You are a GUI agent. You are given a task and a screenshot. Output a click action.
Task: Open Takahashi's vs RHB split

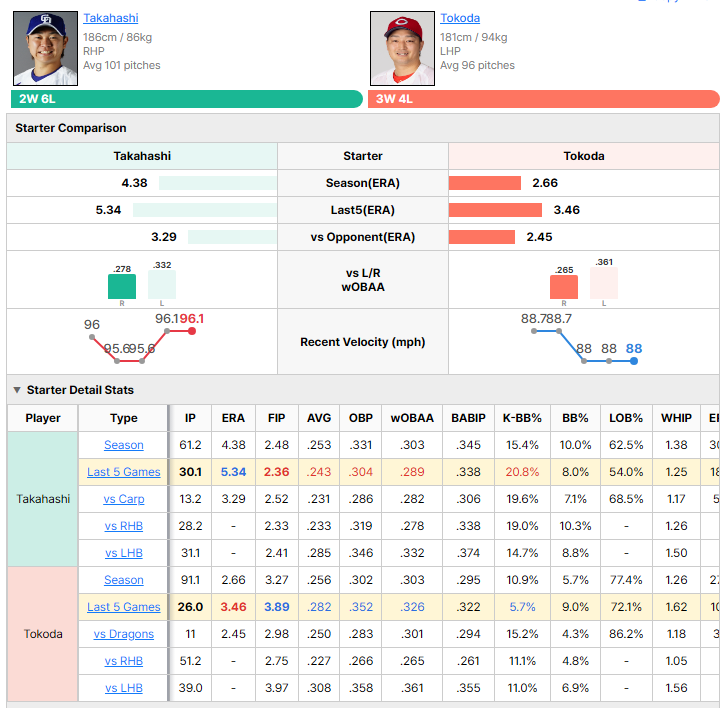124,526
